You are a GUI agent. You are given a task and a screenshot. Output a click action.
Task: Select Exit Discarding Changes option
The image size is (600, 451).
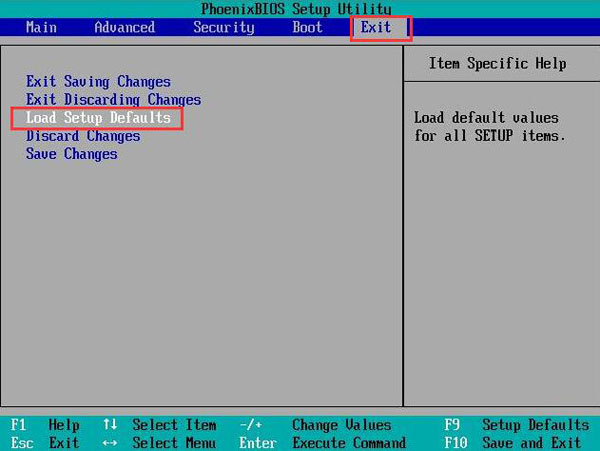(113, 99)
